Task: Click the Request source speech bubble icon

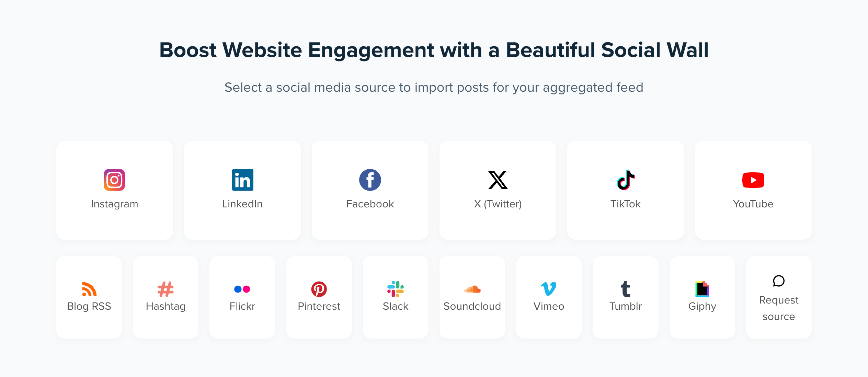Action: coord(779,281)
